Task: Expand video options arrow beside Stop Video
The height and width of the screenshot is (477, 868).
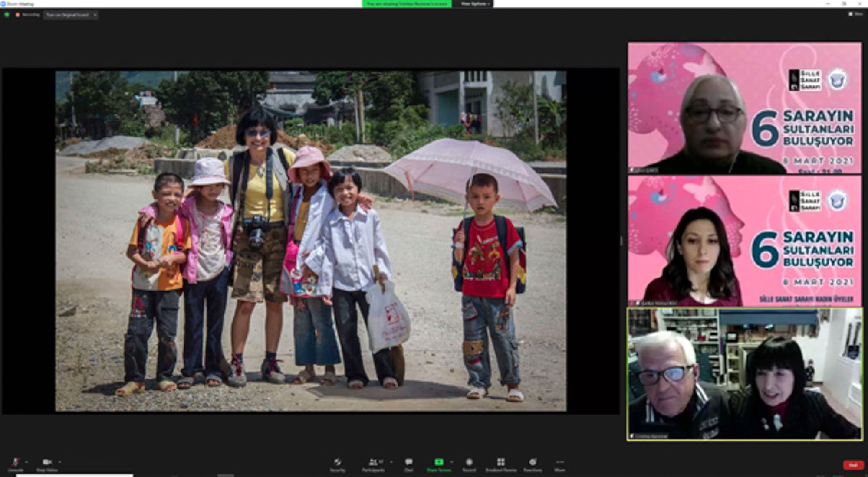Action: (x=59, y=462)
